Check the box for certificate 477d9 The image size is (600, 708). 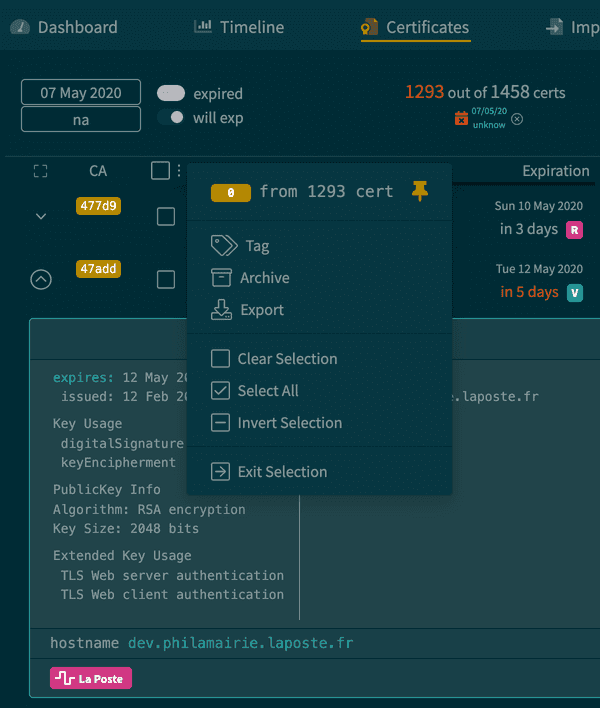[x=166, y=217]
